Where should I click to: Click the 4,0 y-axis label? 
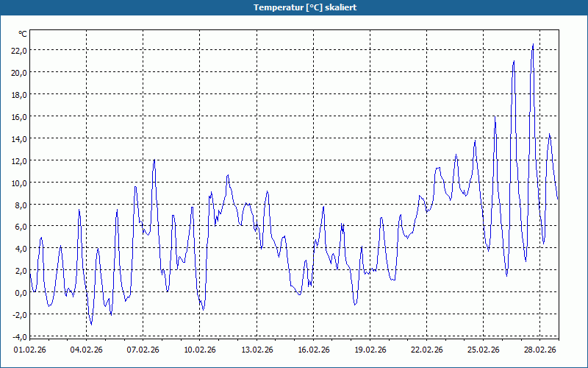click(x=21, y=249)
